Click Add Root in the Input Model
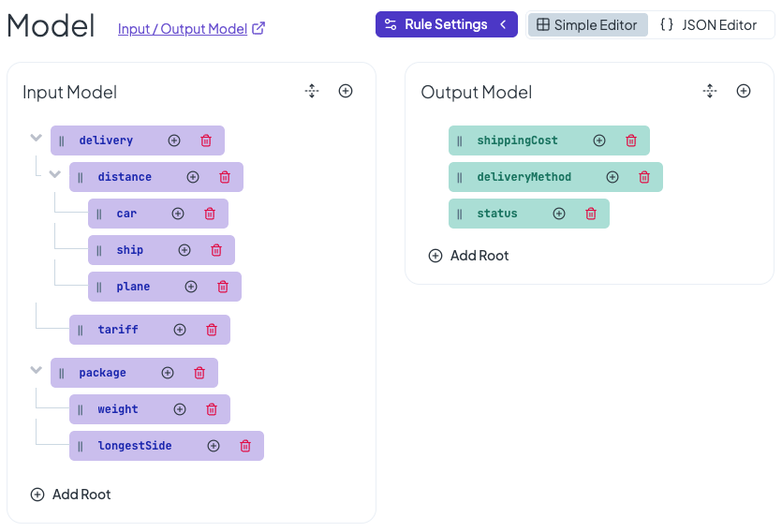Image resolution: width=782 pixels, height=532 pixels. pyautogui.click(x=71, y=495)
